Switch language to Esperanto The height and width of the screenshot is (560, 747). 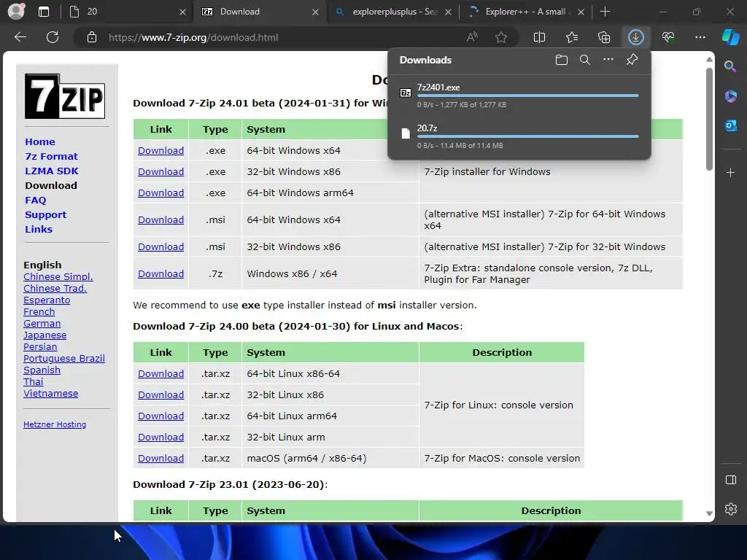point(47,300)
